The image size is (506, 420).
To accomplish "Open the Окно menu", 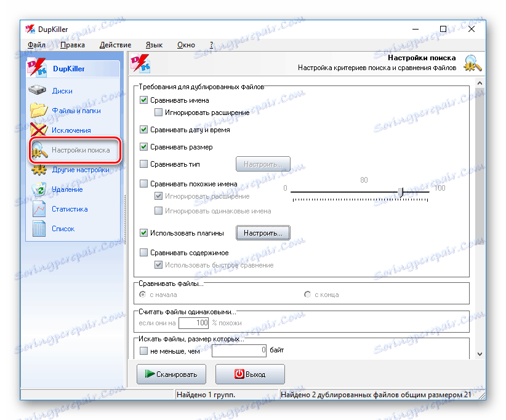I will pyautogui.click(x=186, y=45).
